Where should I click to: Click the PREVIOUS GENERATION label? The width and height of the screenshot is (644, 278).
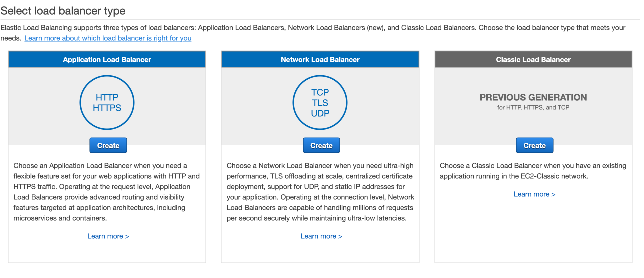pyautogui.click(x=533, y=97)
